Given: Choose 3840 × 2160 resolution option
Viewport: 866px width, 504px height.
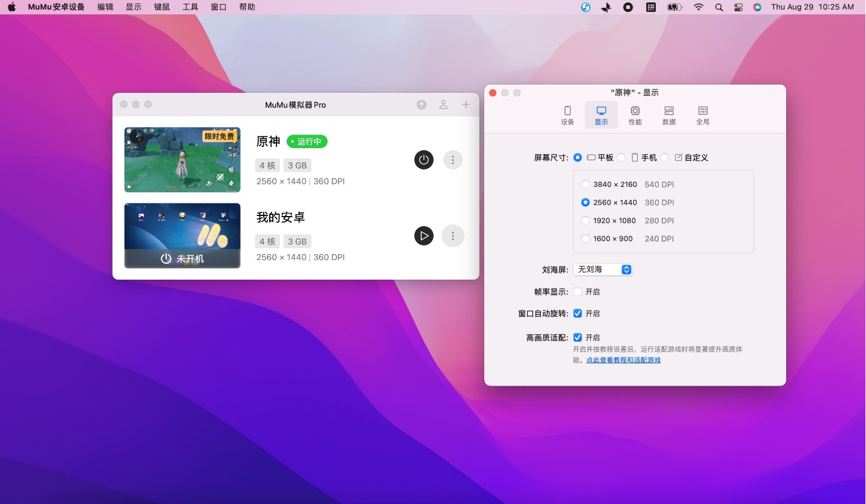Looking at the screenshot, I should 585,184.
